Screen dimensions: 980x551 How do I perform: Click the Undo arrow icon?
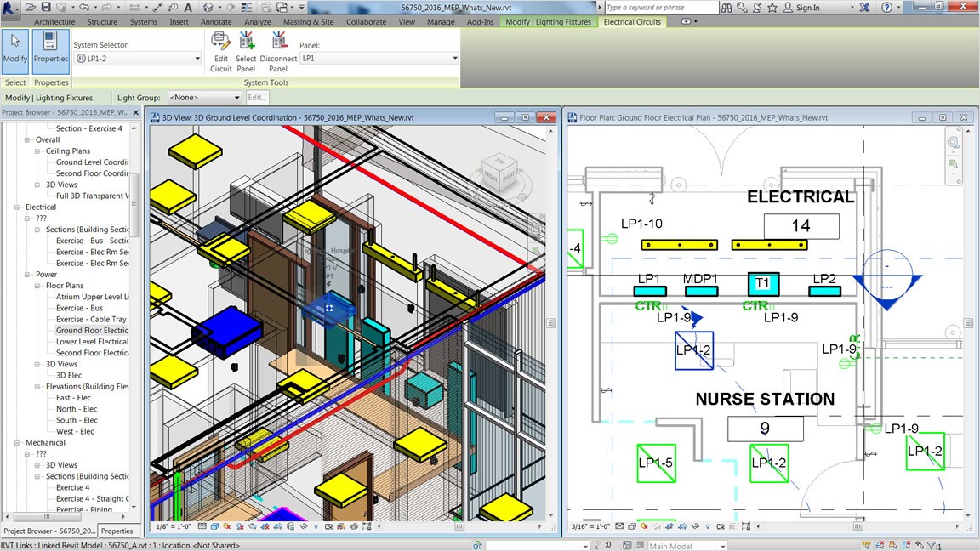(83, 7)
